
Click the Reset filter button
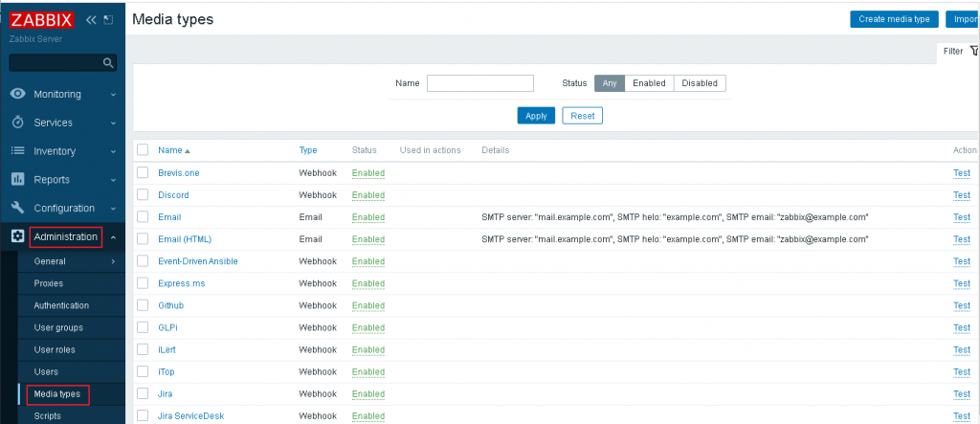(583, 116)
